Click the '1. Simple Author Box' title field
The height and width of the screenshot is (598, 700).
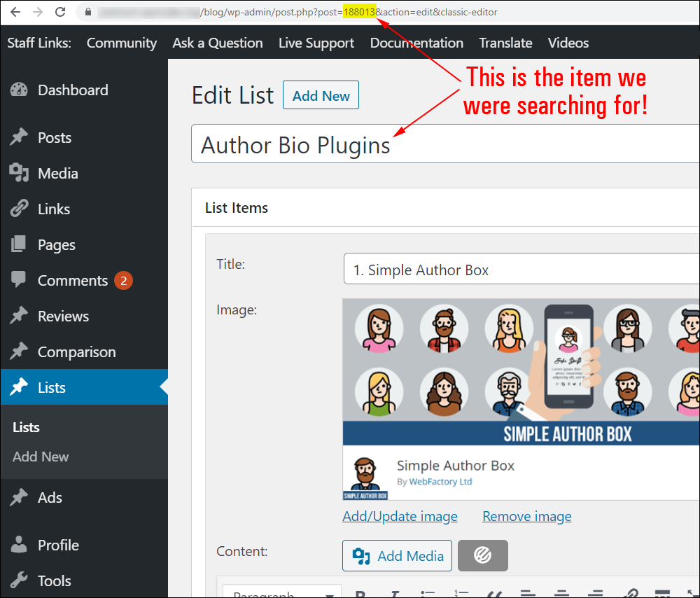click(x=521, y=269)
